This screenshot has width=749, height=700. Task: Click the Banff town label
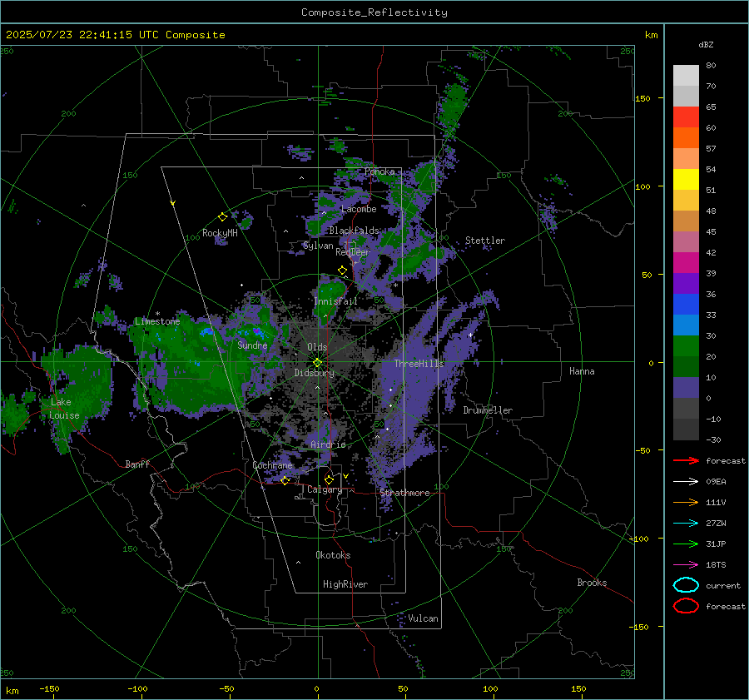137,464
